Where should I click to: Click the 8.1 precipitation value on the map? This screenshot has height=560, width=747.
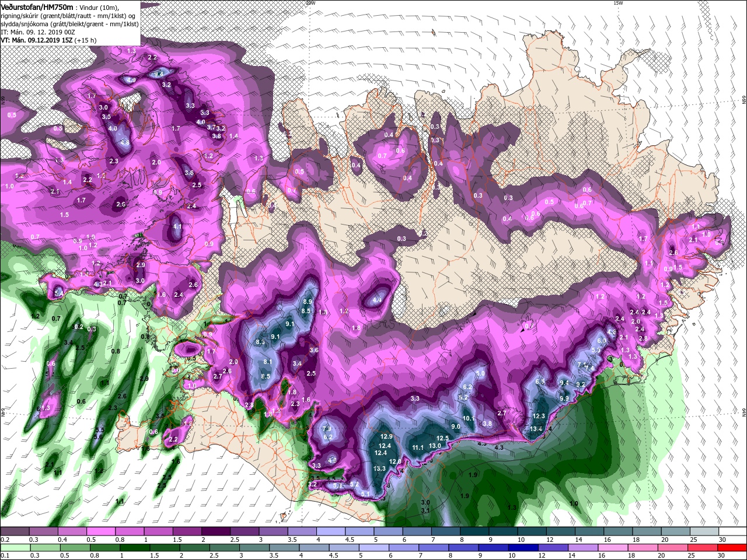point(268,362)
